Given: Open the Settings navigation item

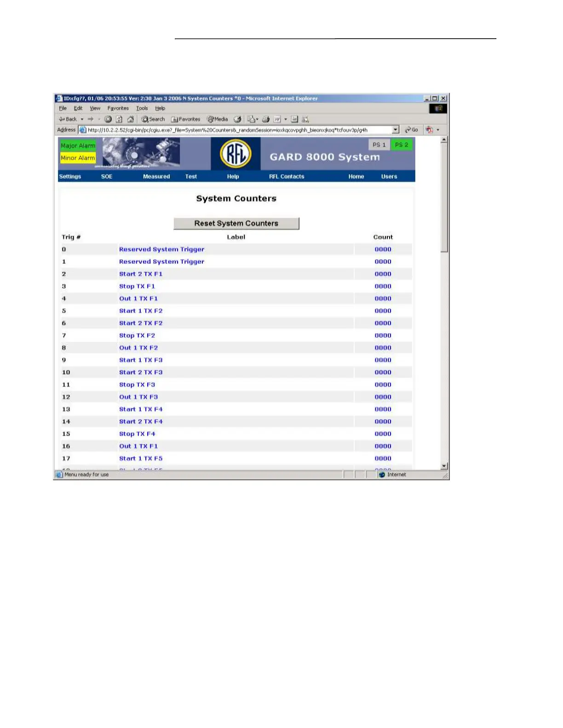Looking at the screenshot, I should 70,176.
